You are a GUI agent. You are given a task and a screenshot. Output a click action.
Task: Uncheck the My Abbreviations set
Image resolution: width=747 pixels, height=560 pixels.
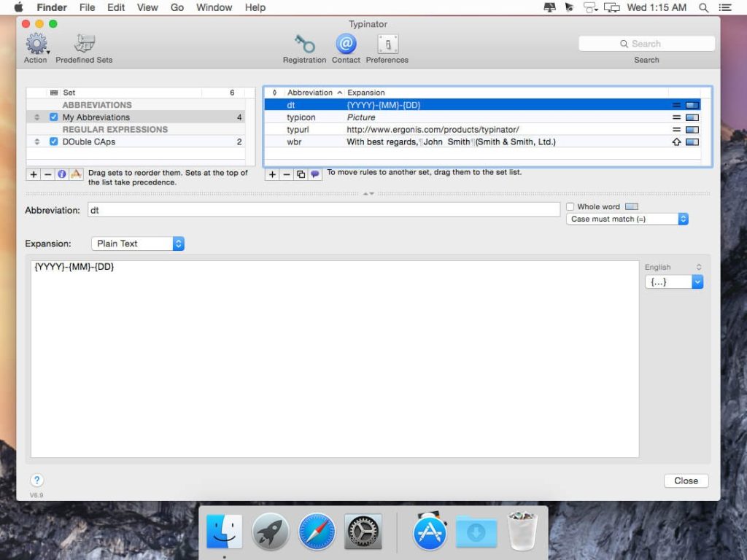pyautogui.click(x=53, y=117)
